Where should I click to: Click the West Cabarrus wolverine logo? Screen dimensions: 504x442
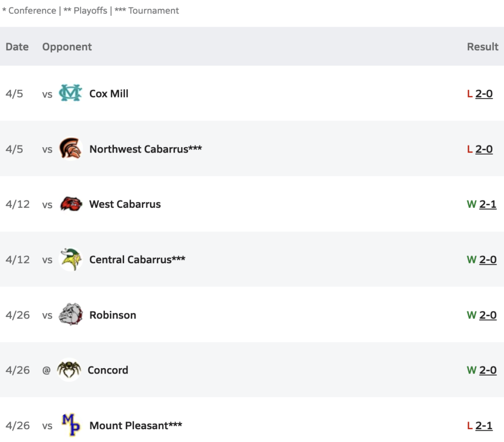(71, 204)
